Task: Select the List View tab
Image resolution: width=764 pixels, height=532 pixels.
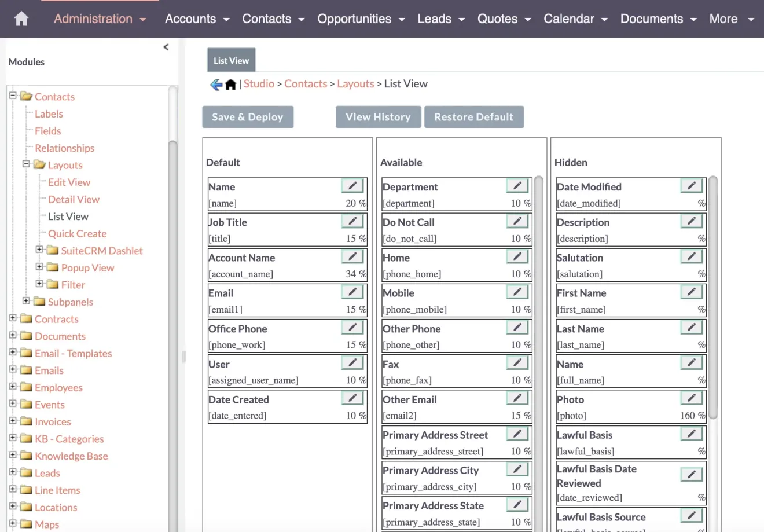Action: (x=231, y=60)
